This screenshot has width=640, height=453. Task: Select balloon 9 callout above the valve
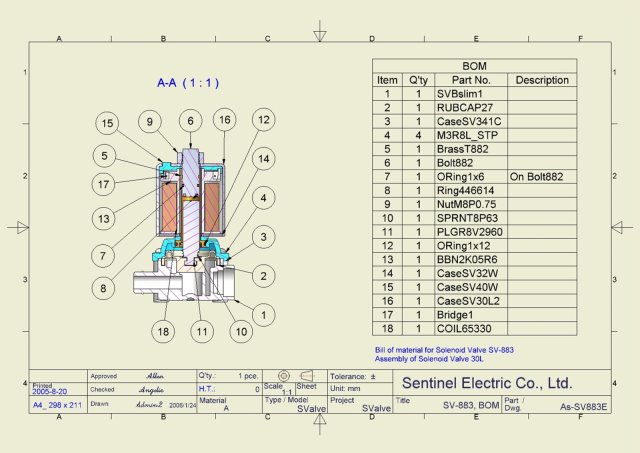pyautogui.click(x=148, y=122)
